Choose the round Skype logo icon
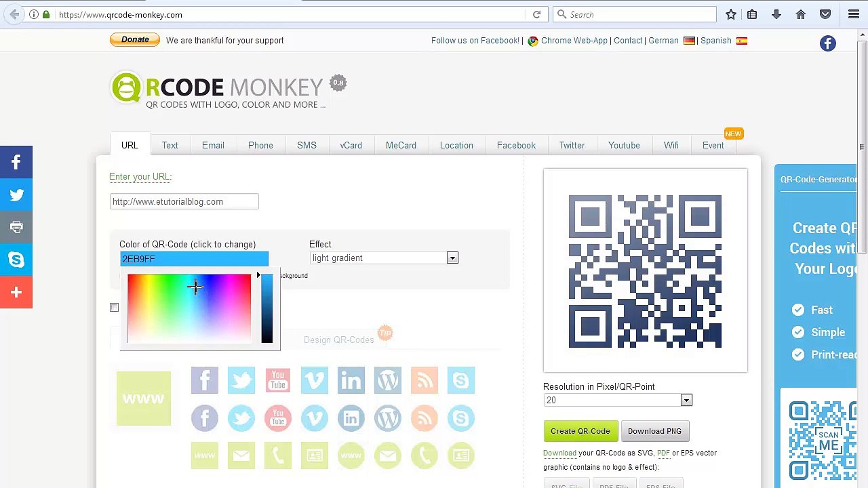This screenshot has width=868, height=488. (460, 418)
